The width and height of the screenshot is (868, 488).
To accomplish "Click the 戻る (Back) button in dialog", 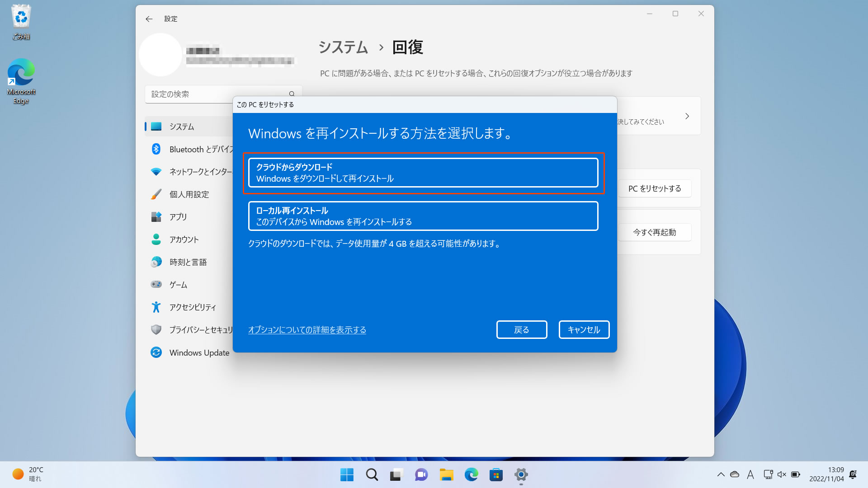I will coord(522,330).
